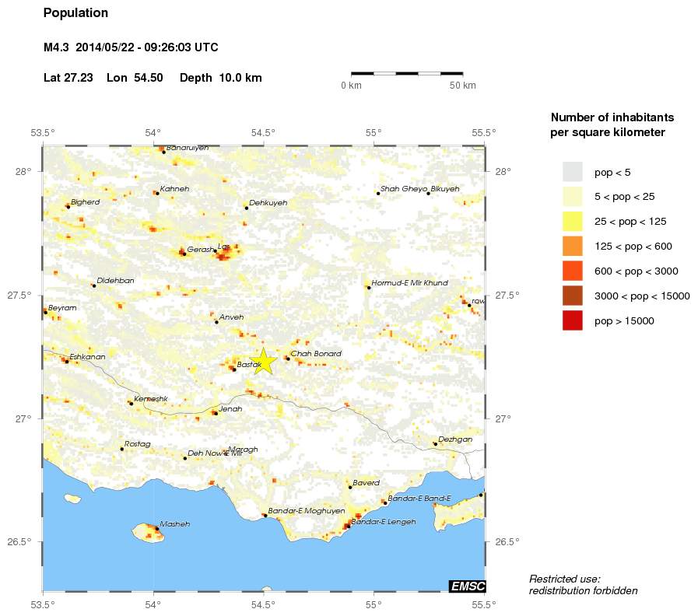Click the 'Kahneh' label

click(174, 189)
